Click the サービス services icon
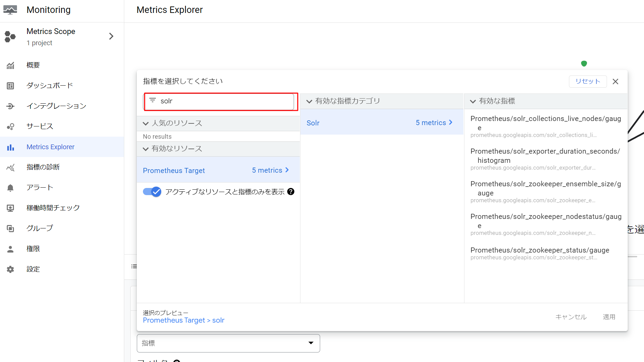The height and width of the screenshot is (362, 644). (11, 126)
